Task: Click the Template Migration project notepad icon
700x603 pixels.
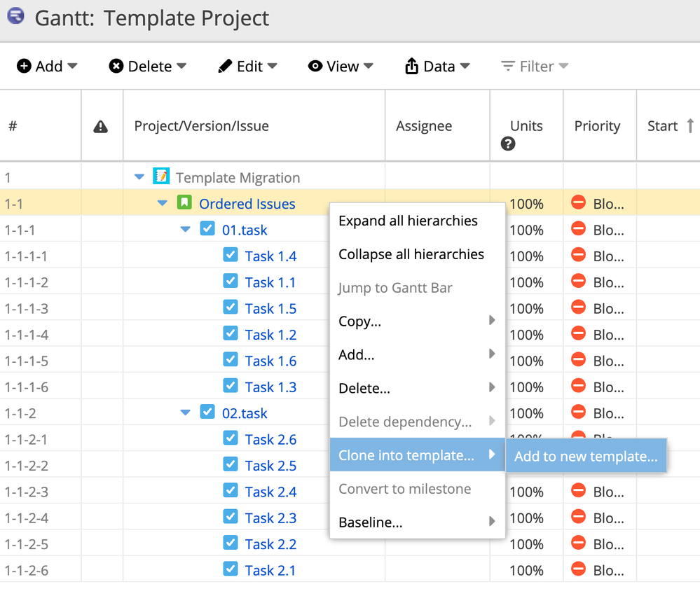Action: (160, 176)
